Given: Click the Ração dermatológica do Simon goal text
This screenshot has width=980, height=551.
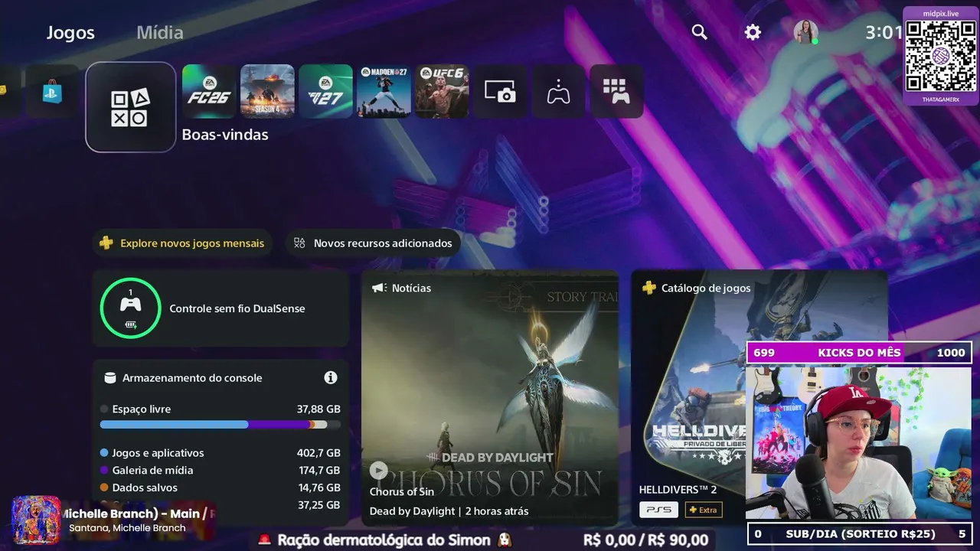Looking at the screenshot, I should pos(384,540).
